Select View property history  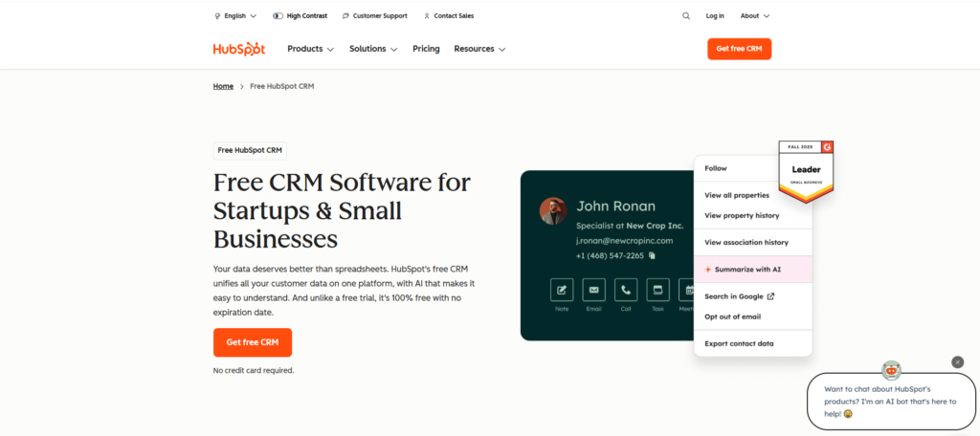(x=742, y=215)
